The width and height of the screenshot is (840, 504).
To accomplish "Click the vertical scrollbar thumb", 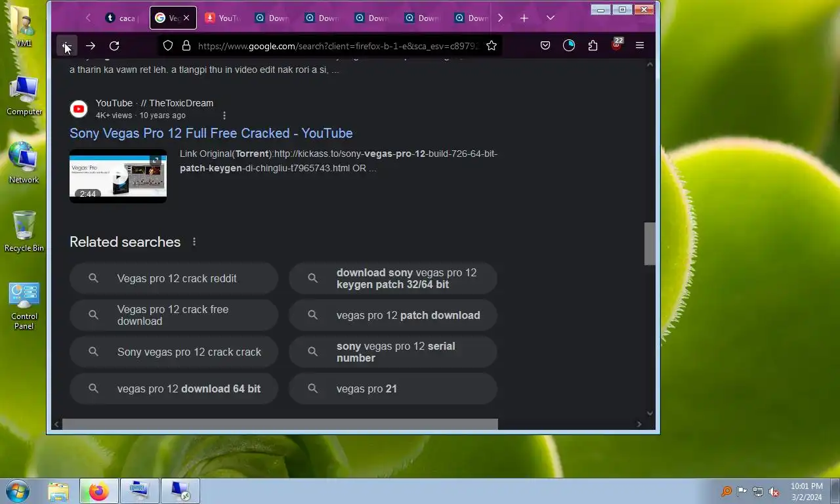I will pos(650,243).
